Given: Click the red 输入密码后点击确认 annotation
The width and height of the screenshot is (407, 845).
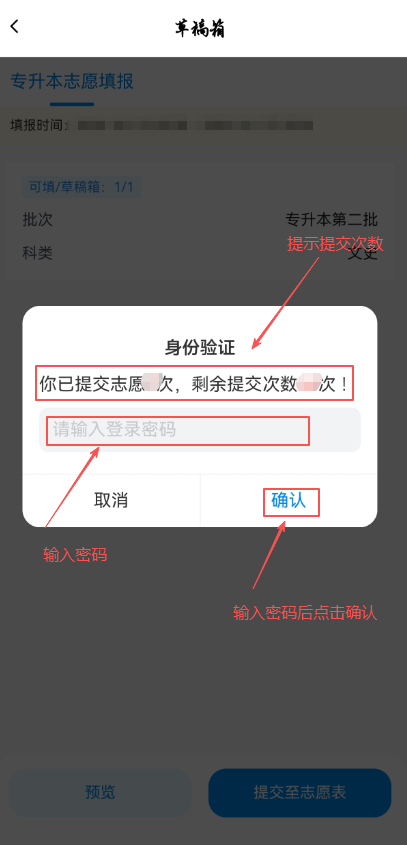Looking at the screenshot, I should coord(305,613).
